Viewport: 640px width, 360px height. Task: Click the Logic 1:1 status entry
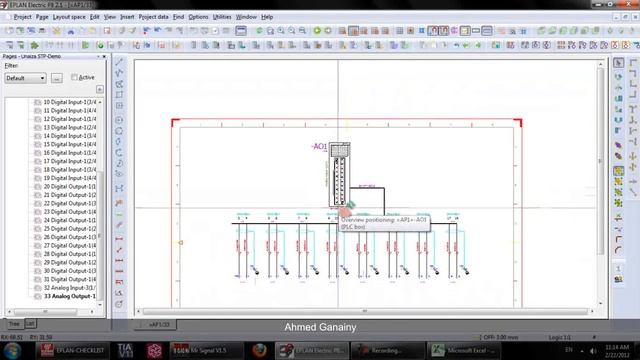(560, 337)
